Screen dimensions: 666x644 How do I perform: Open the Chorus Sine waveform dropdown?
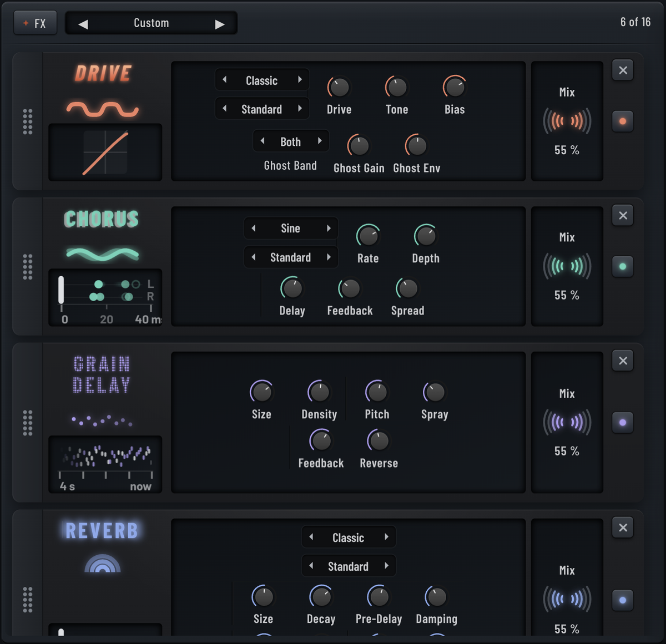(x=291, y=228)
